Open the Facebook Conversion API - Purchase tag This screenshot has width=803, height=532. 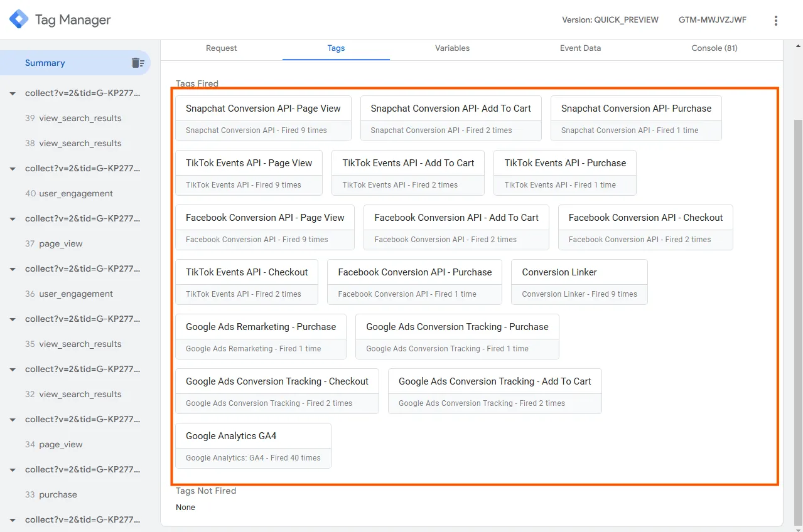(414, 282)
